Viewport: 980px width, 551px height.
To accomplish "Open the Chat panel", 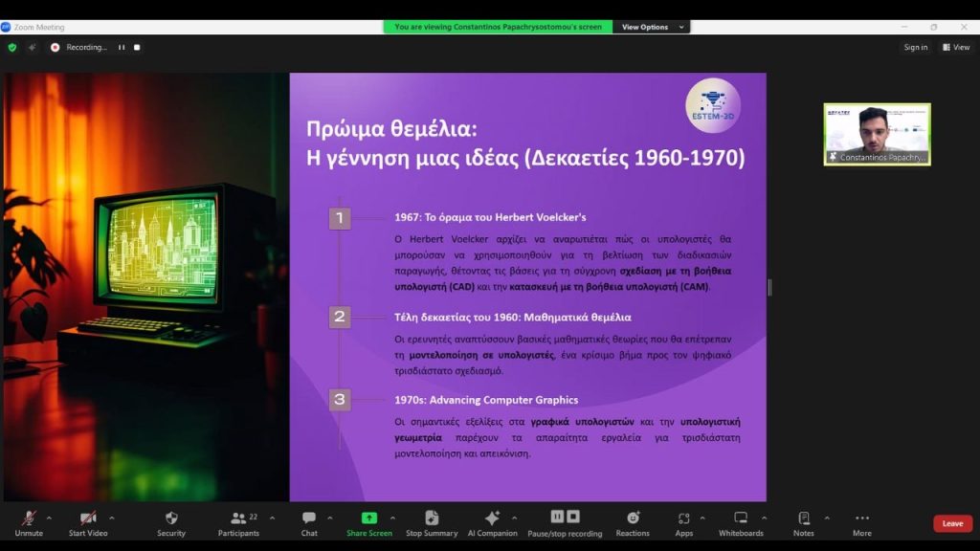I will (x=309, y=523).
